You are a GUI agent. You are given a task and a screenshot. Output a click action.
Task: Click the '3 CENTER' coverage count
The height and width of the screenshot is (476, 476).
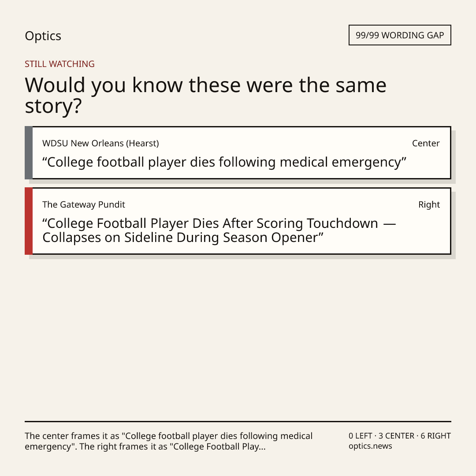click(x=397, y=436)
